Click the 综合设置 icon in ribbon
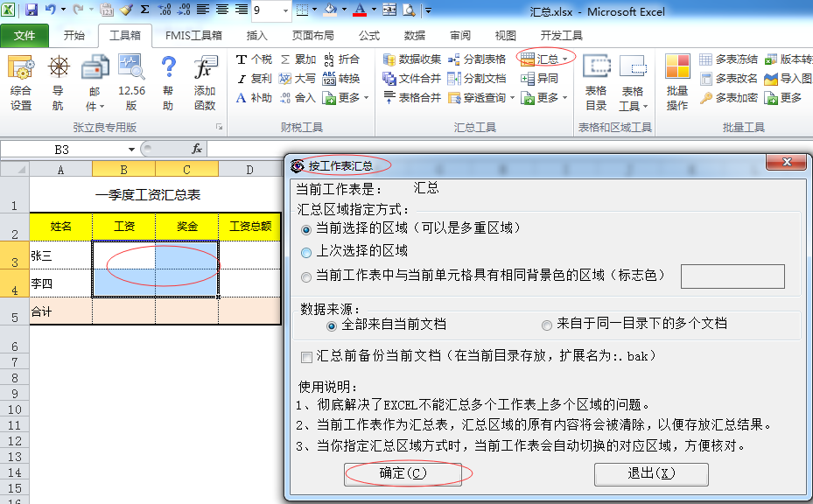The width and height of the screenshot is (813, 504). pyautogui.click(x=21, y=82)
